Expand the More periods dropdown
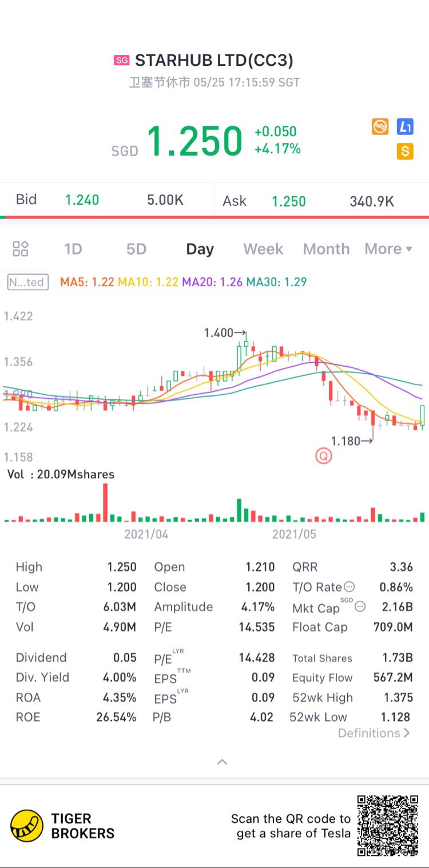 tap(388, 249)
